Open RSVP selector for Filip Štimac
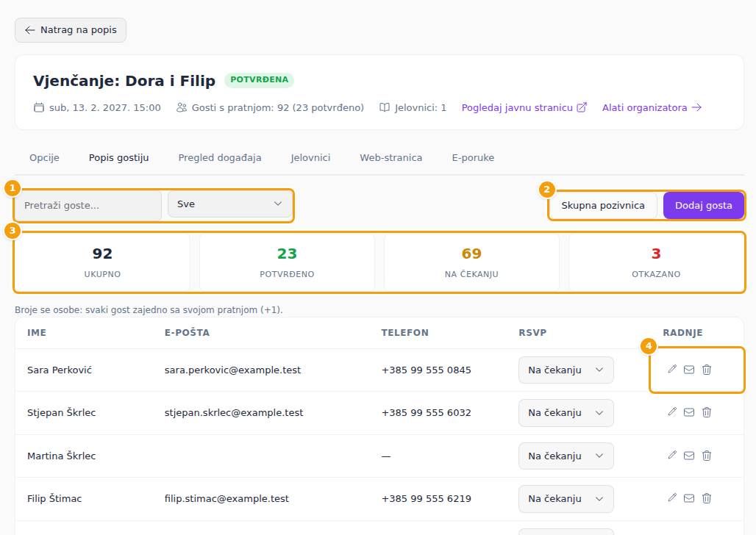756x535 pixels. coord(566,498)
